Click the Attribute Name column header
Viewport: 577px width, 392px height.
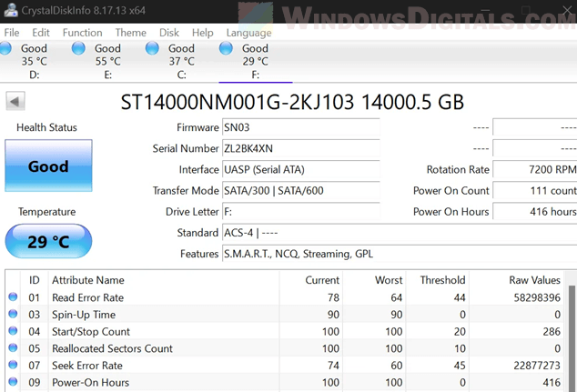[x=164, y=280]
